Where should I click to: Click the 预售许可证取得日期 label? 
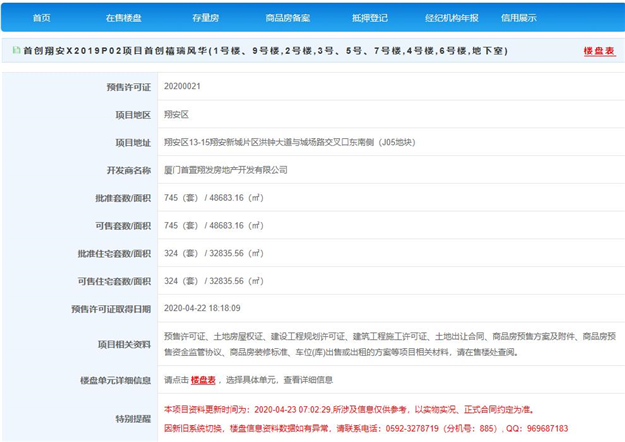click(111, 309)
